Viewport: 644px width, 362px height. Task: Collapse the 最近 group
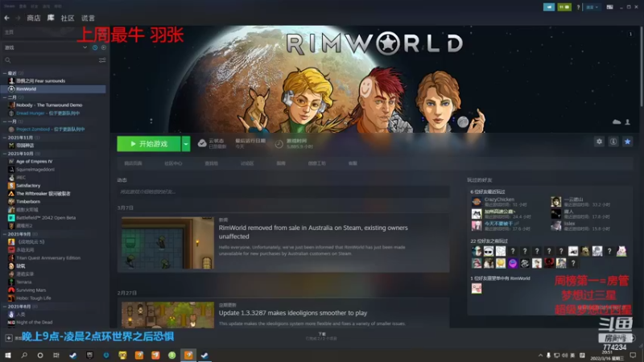point(5,73)
